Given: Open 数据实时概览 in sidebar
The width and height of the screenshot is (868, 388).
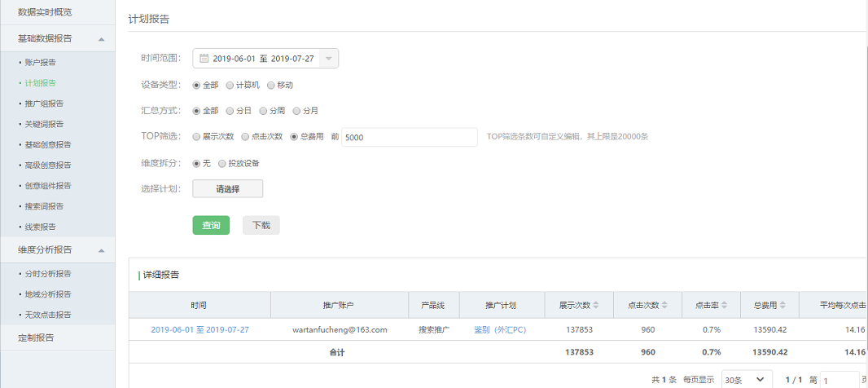Looking at the screenshot, I should (45, 11).
